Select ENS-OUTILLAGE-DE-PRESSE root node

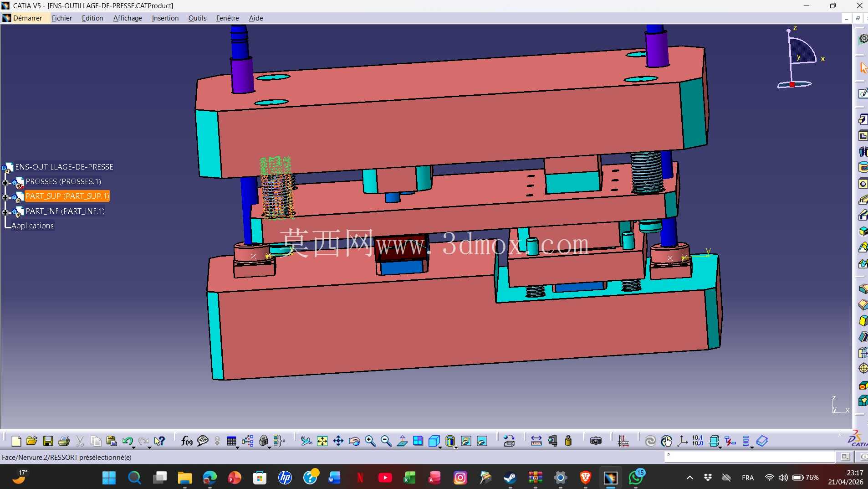coord(64,167)
